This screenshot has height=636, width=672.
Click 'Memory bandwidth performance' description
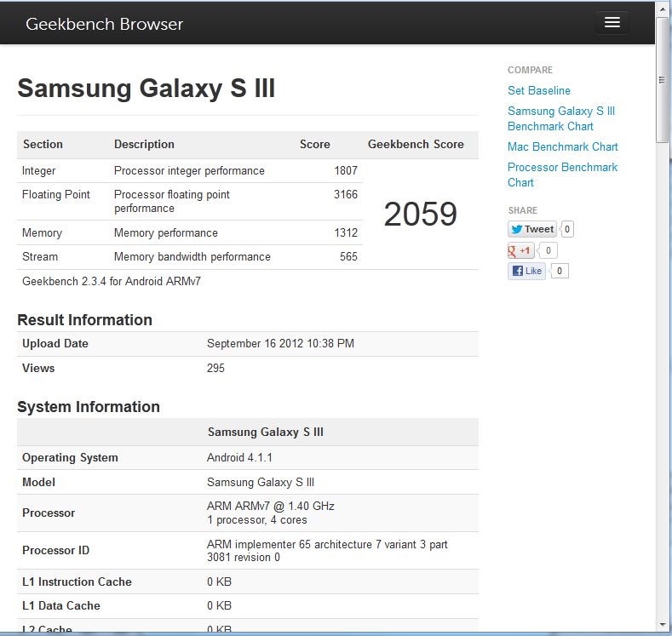tap(192, 256)
